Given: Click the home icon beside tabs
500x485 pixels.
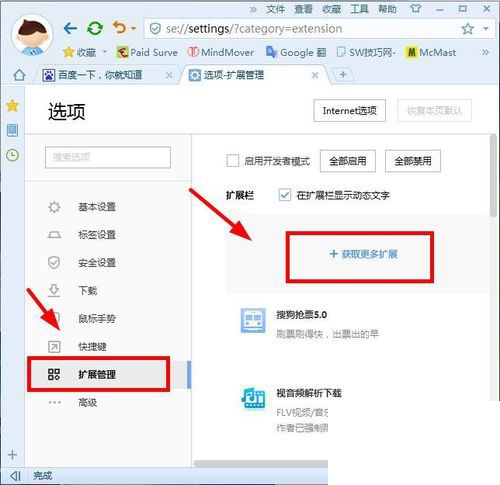Looking at the screenshot, I should pos(19,75).
